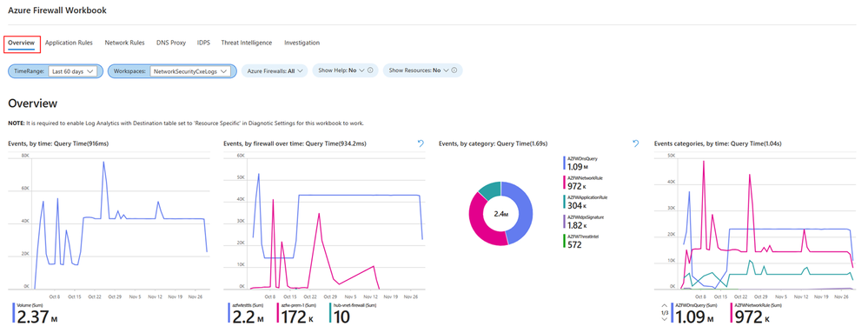Open the IDPS tab
The width and height of the screenshot is (868, 333).
[x=203, y=43]
